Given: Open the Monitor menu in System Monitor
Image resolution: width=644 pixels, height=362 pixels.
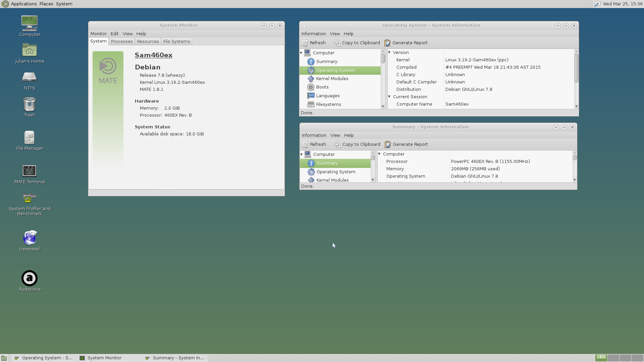Looking at the screenshot, I should tap(98, 34).
